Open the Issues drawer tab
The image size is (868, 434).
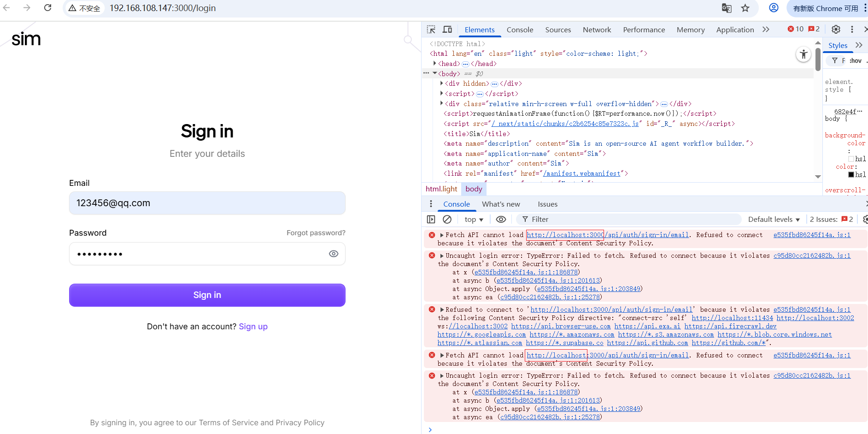[547, 204]
